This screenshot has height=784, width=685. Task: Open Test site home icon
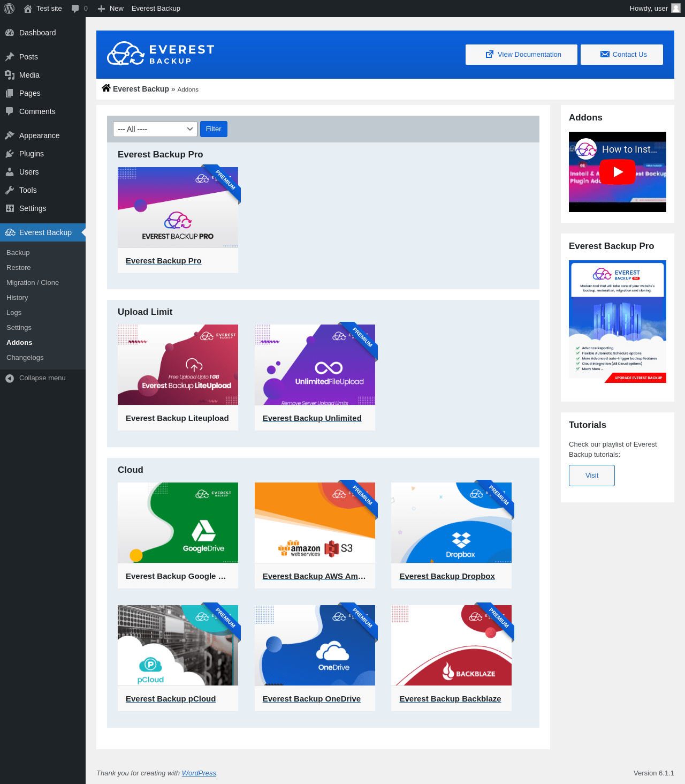28,9
